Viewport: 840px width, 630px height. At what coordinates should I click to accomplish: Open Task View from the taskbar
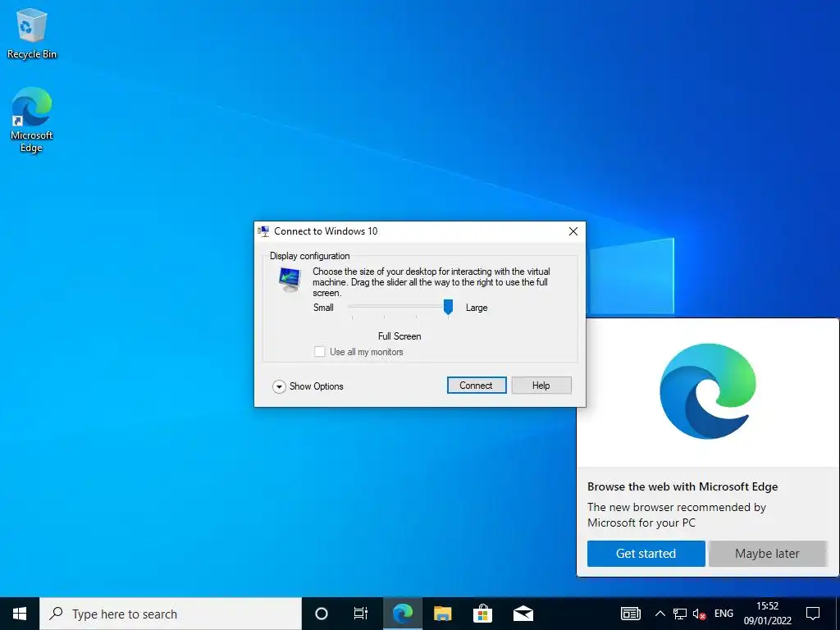pyautogui.click(x=361, y=614)
